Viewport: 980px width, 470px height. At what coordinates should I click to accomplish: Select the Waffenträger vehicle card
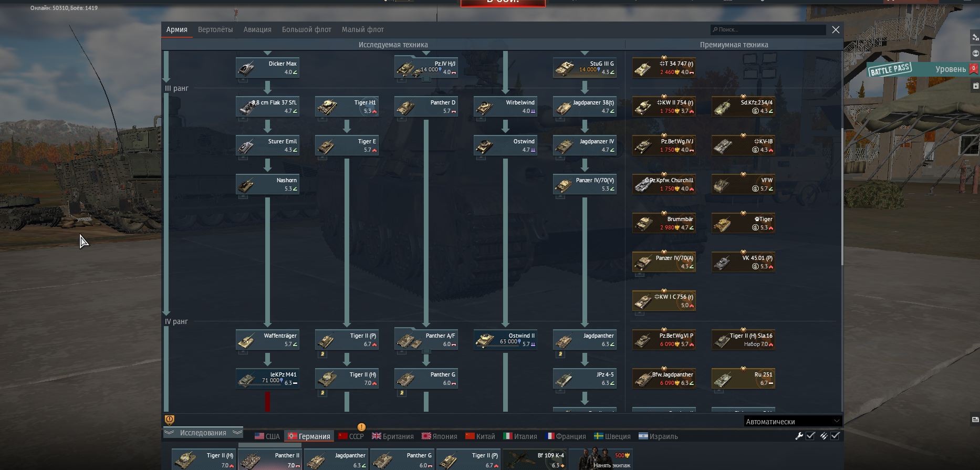click(267, 340)
